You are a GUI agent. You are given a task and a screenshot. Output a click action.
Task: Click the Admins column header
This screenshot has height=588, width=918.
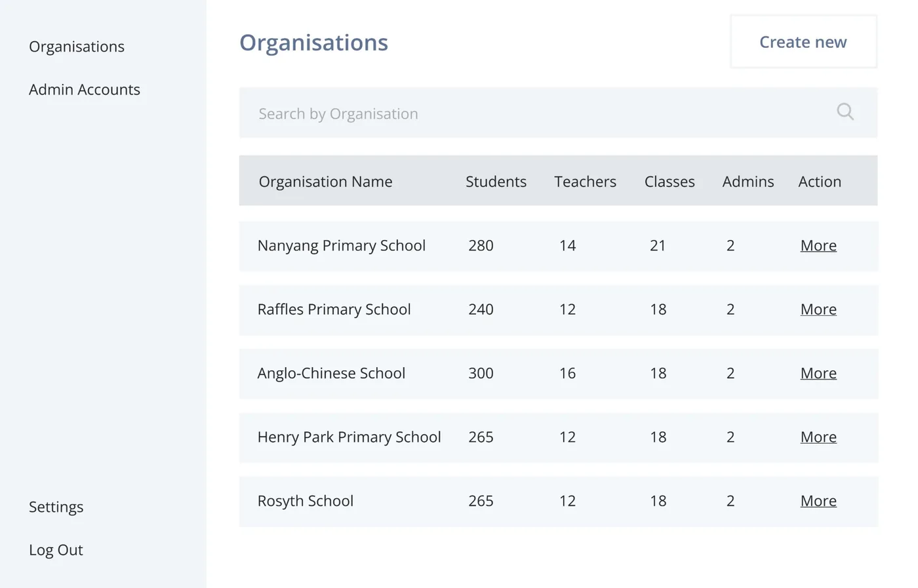(x=748, y=182)
